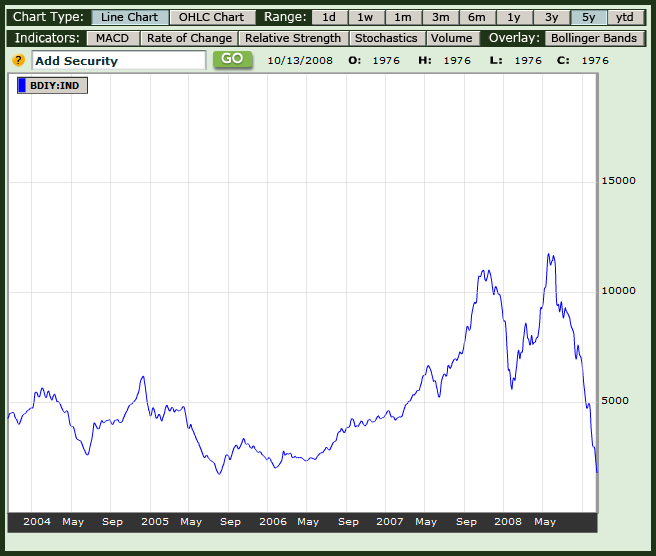Choose the 3y time range
The image size is (656, 556).
pyautogui.click(x=551, y=17)
